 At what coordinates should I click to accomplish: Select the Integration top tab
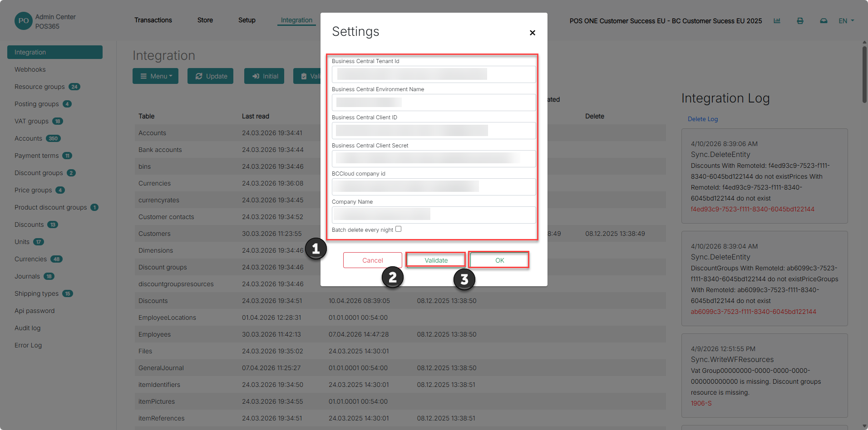coord(296,20)
